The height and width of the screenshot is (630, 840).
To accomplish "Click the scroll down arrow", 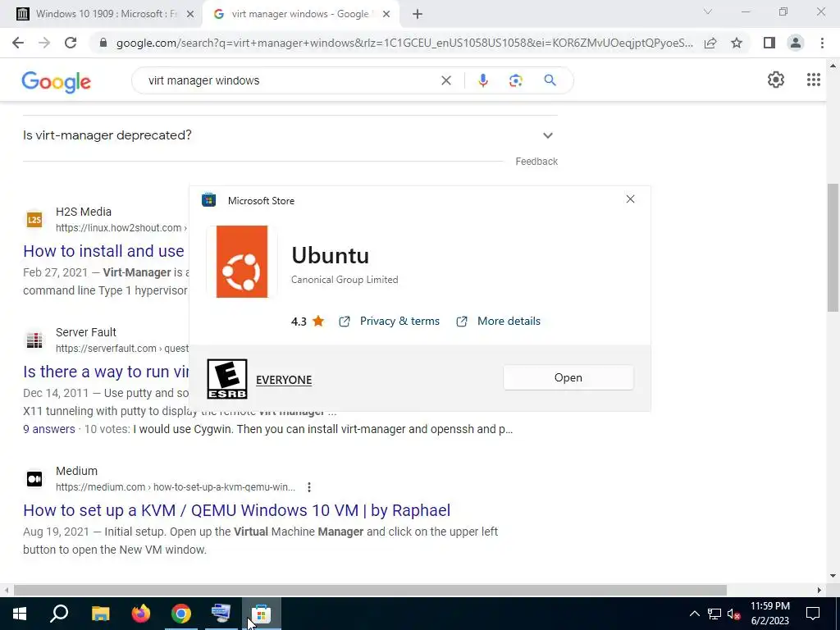I will pos(833,577).
